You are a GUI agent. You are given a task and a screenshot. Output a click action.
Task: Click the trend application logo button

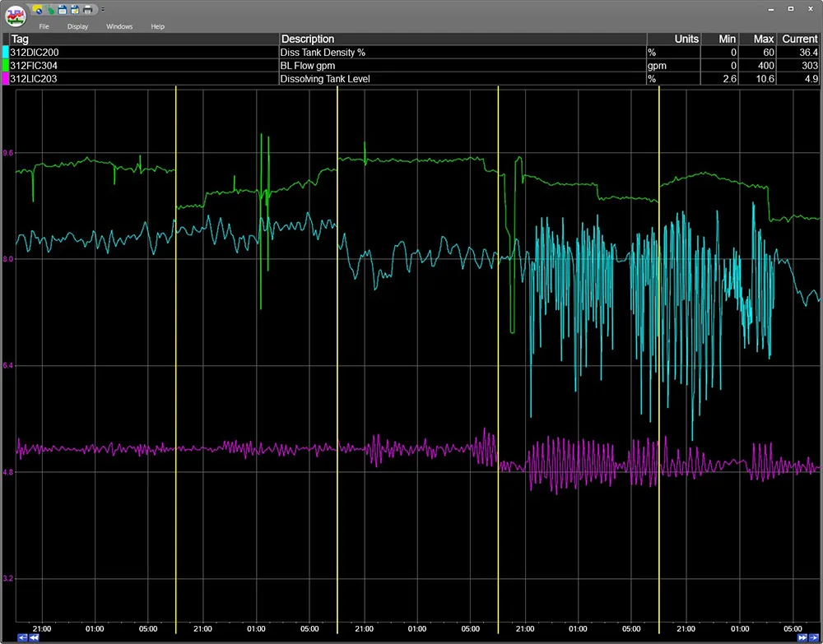click(16, 16)
